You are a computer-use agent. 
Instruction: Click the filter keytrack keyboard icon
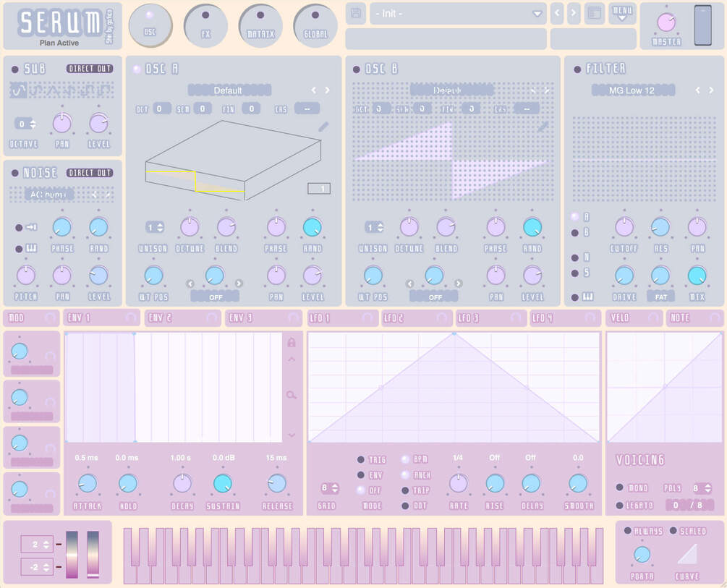[588, 297]
